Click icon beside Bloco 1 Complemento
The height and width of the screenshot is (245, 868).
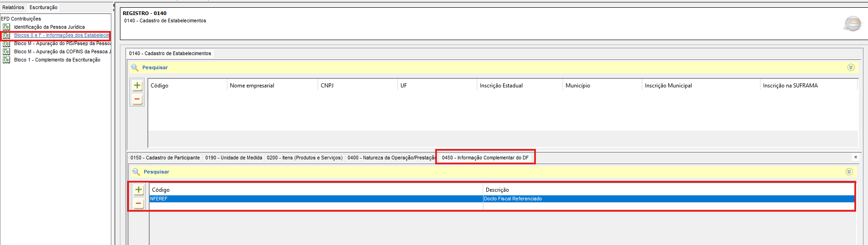(x=6, y=60)
